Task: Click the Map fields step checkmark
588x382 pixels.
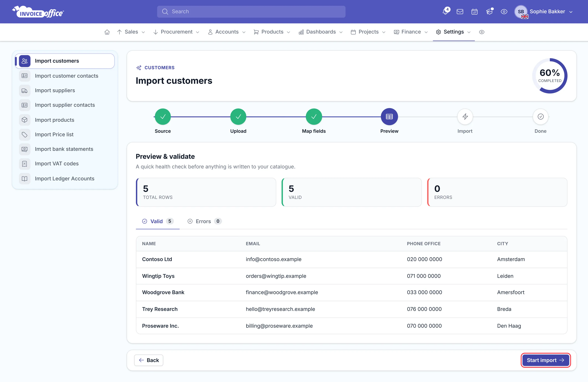Action: tap(314, 117)
